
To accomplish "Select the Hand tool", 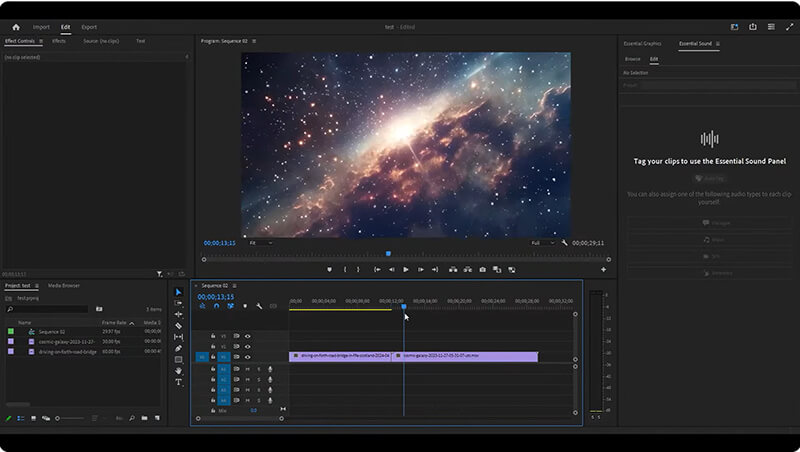I will 178,371.
